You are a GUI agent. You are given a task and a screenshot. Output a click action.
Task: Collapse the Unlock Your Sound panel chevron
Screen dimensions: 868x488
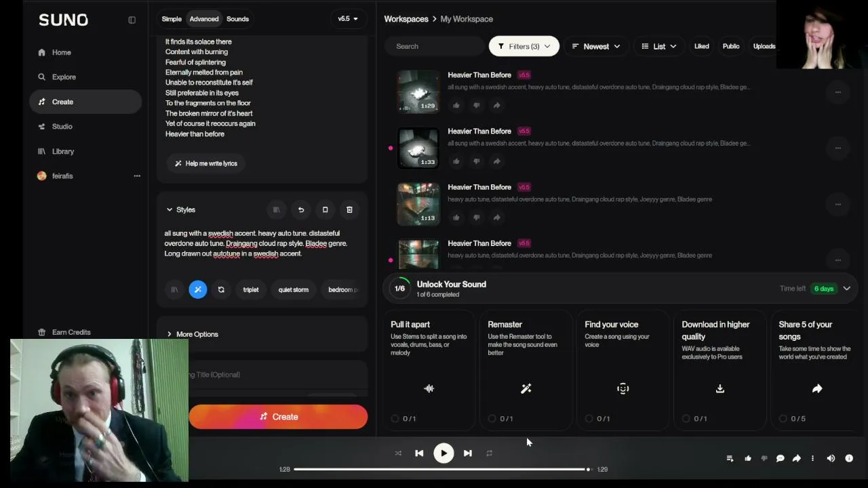click(x=847, y=289)
